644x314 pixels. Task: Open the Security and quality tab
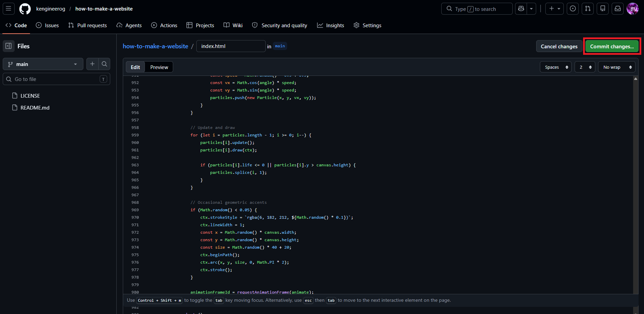pyautogui.click(x=280, y=26)
